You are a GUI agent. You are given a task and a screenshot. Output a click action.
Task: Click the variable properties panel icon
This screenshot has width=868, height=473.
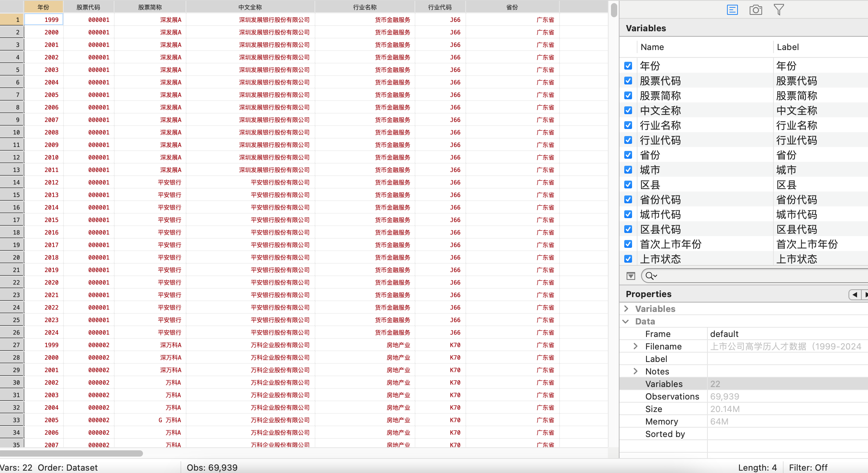pyautogui.click(x=732, y=10)
